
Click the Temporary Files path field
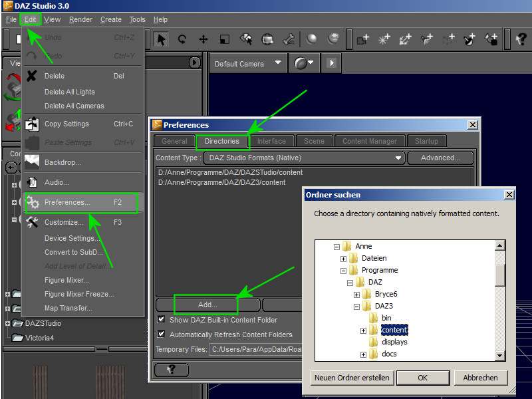[x=256, y=349]
